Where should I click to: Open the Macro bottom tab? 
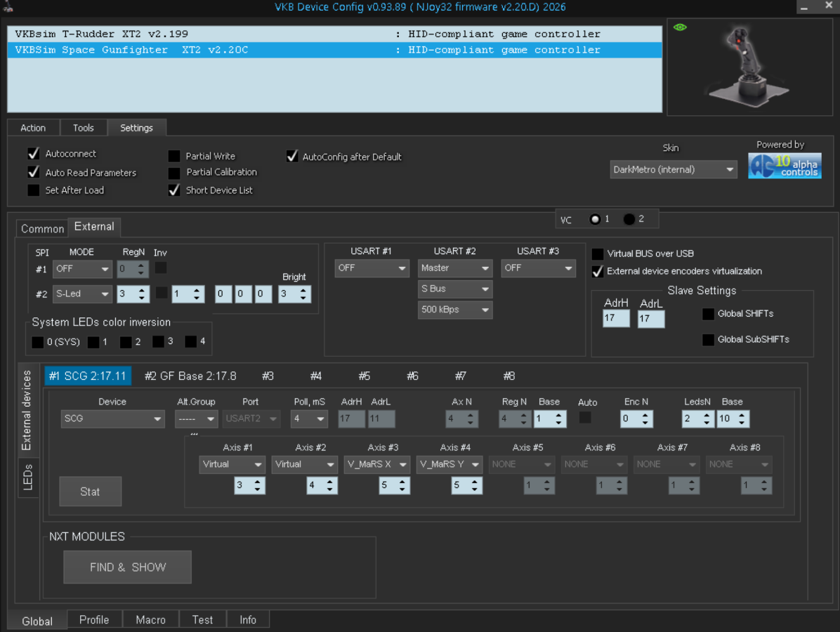click(x=150, y=619)
